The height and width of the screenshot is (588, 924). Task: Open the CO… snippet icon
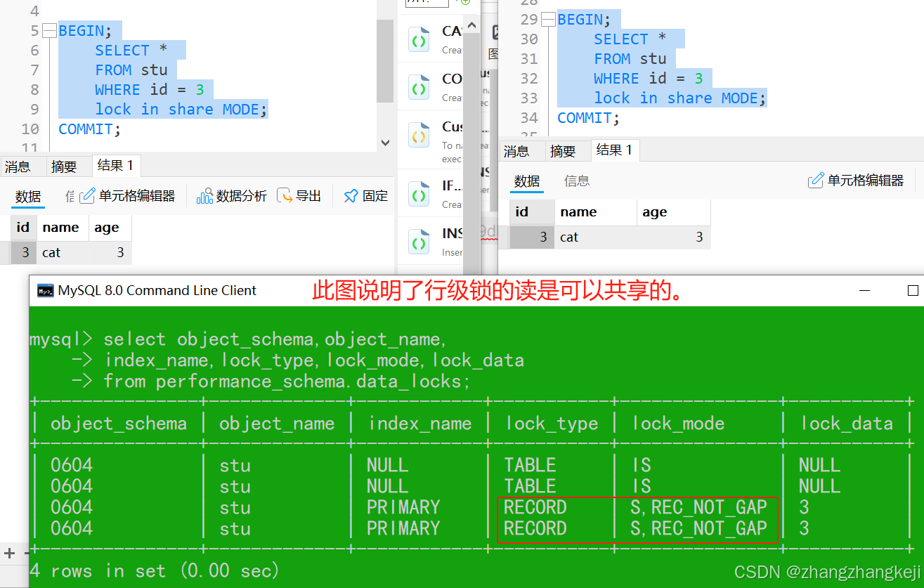[419, 88]
